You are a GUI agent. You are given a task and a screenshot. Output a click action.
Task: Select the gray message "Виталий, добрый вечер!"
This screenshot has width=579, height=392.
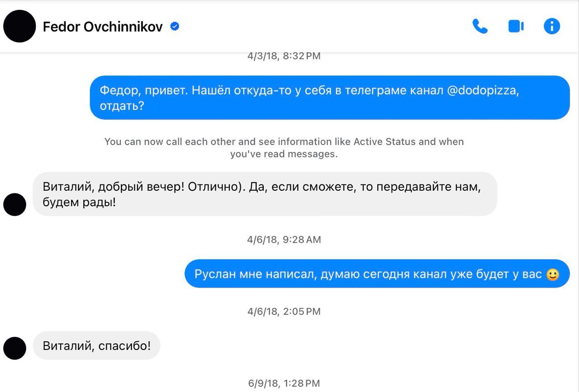point(265,194)
